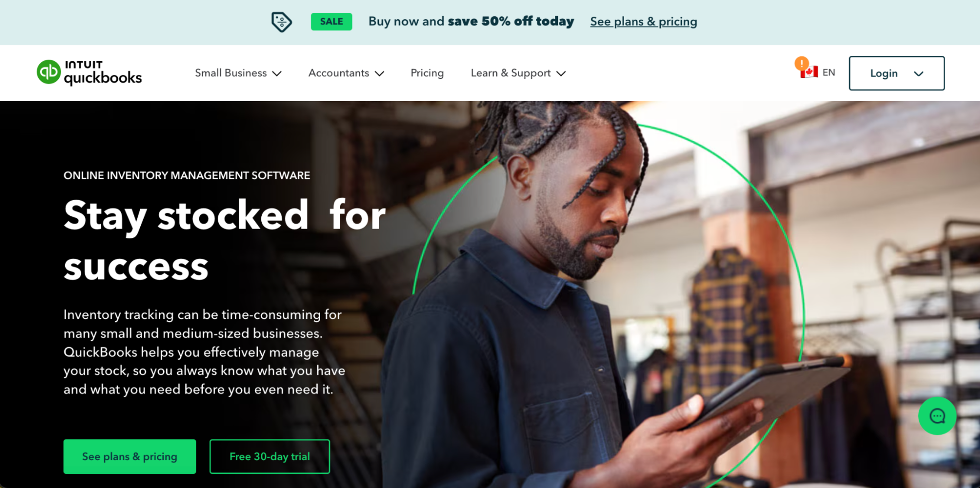Expand the Accountants dropdown arrow

tap(379, 74)
